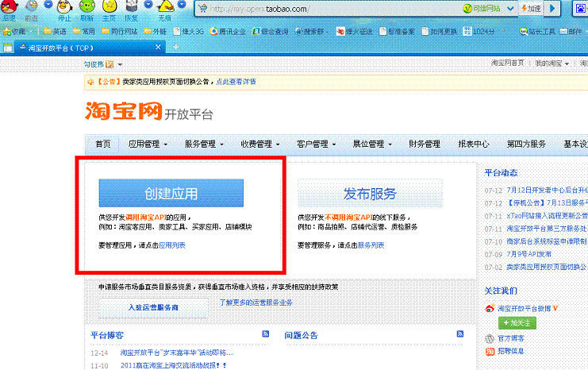
Task: Click the 加速 accelerate button
Action: pos(531,9)
